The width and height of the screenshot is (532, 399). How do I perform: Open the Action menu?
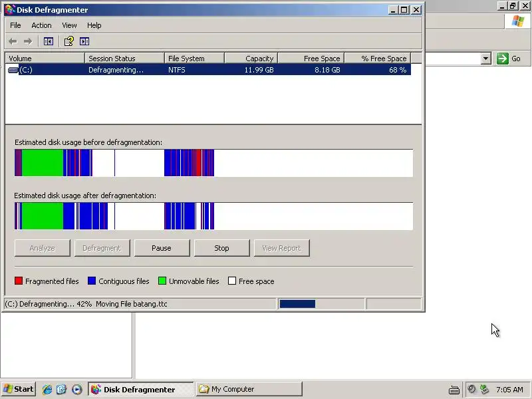coord(41,25)
